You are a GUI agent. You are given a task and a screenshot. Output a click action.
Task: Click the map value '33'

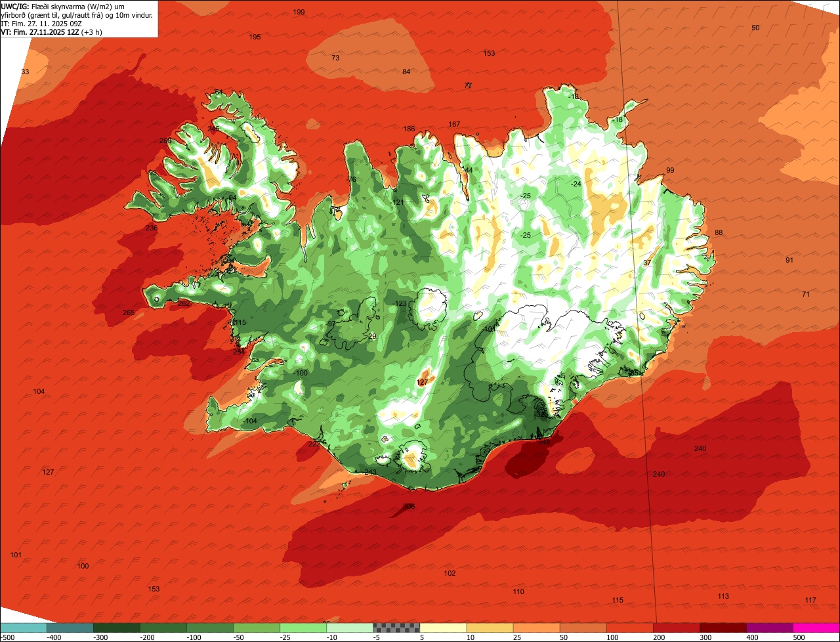click(25, 72)
